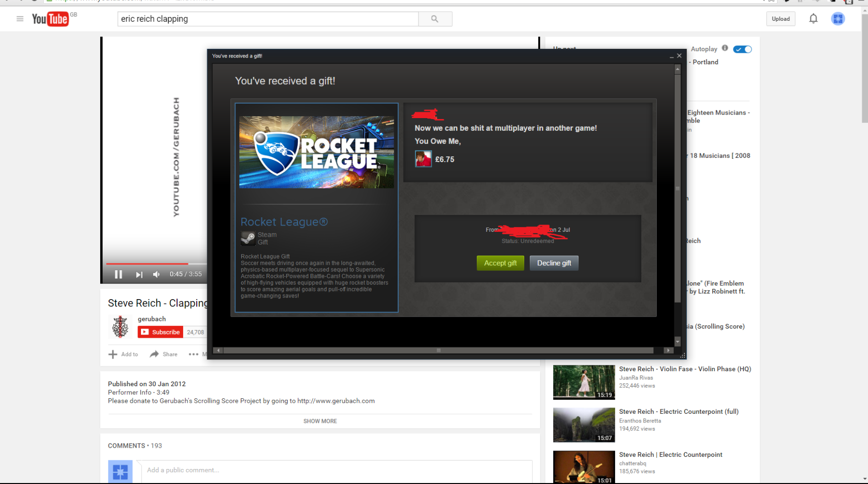Image resolution: width=868 pixels, height=484 pixels.
Task: Pause the video
Action: (x=118, y=274)
